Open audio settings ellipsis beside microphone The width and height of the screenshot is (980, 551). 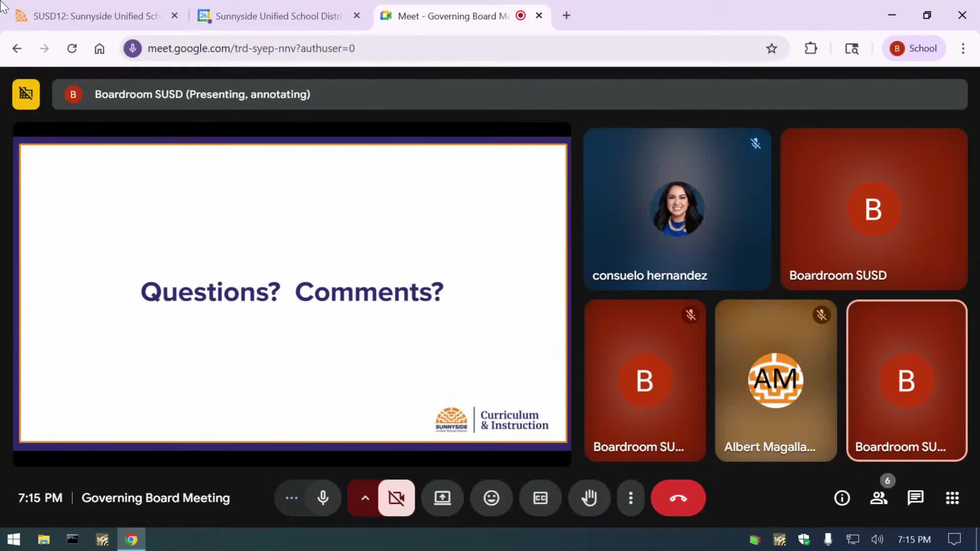(291, 498)
